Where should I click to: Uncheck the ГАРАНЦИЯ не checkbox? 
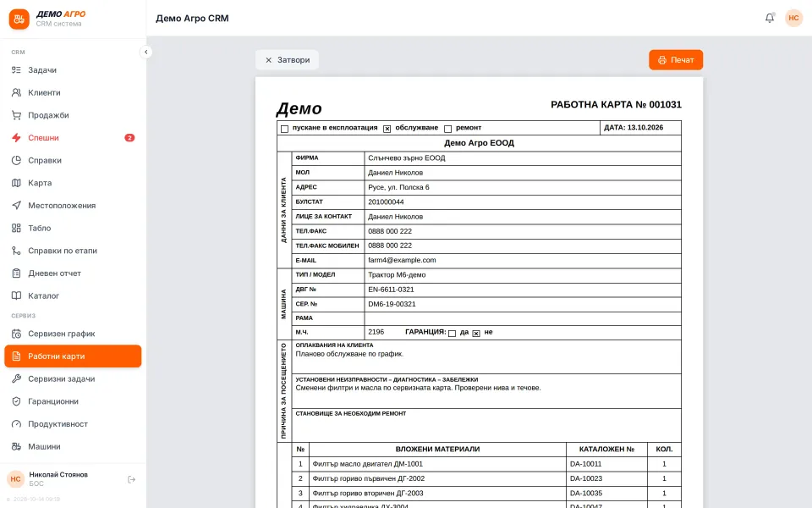[x=476, y=334]
